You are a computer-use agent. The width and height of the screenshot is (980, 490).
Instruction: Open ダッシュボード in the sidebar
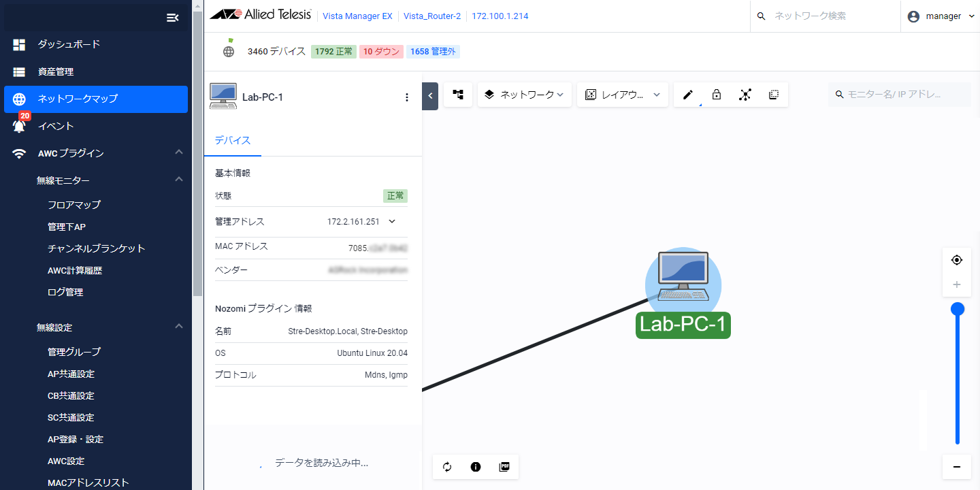click(x=69, y=44)
